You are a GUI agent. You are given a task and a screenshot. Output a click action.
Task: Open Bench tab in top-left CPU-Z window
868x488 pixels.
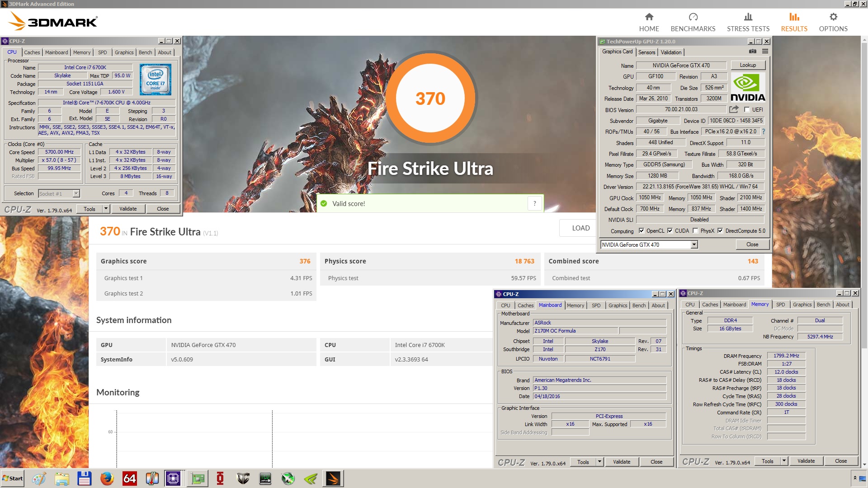[145, 52]
